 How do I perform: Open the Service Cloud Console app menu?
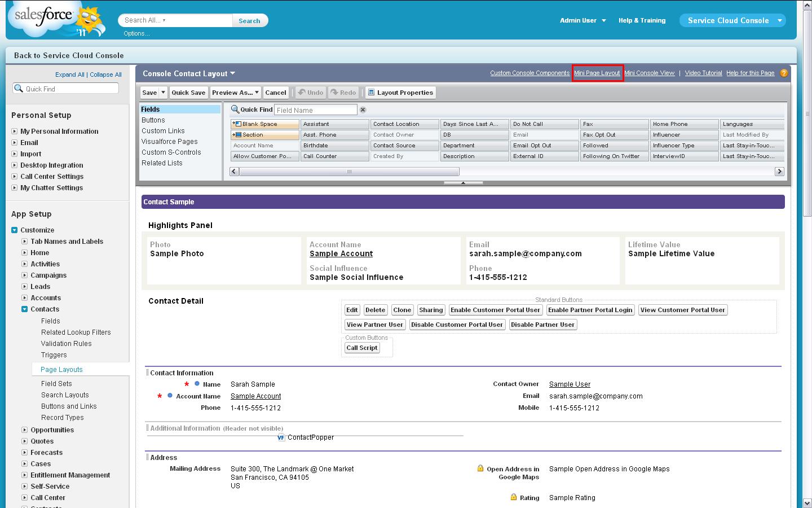[x=780, y=20]
